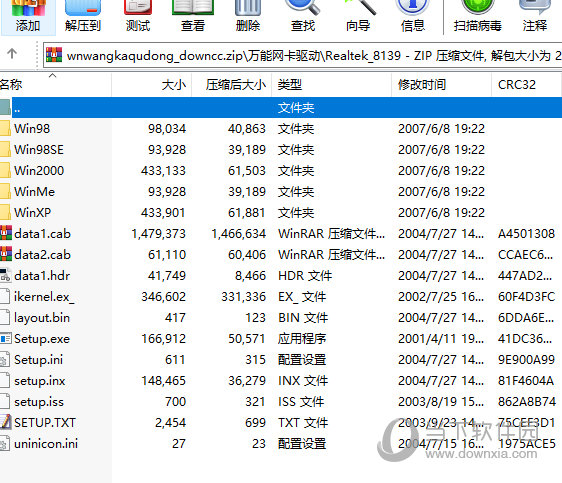Select the Win98SE folder name
This screenshot has height=483, width=562.
(x=39, y=149)
